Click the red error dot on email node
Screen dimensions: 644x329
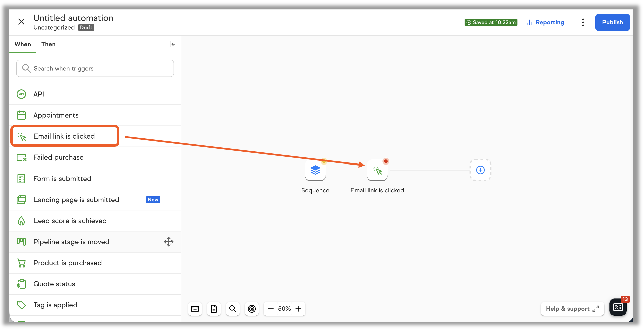point(386,161)
